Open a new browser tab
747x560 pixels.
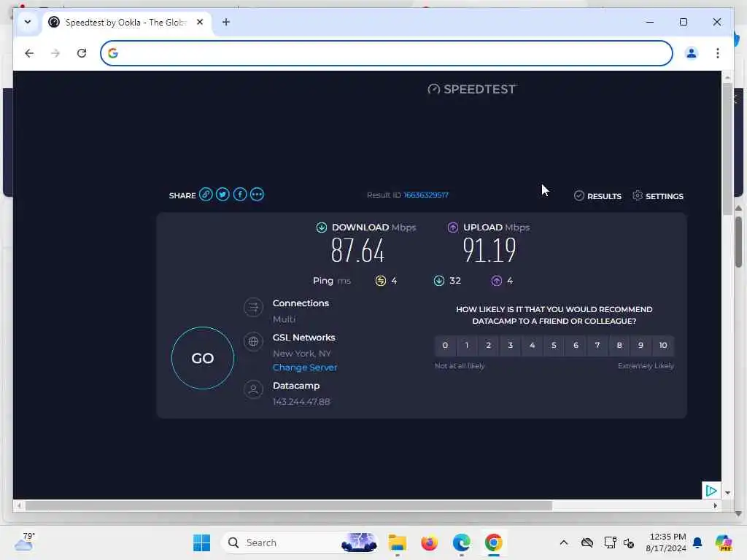pos(226,22)
